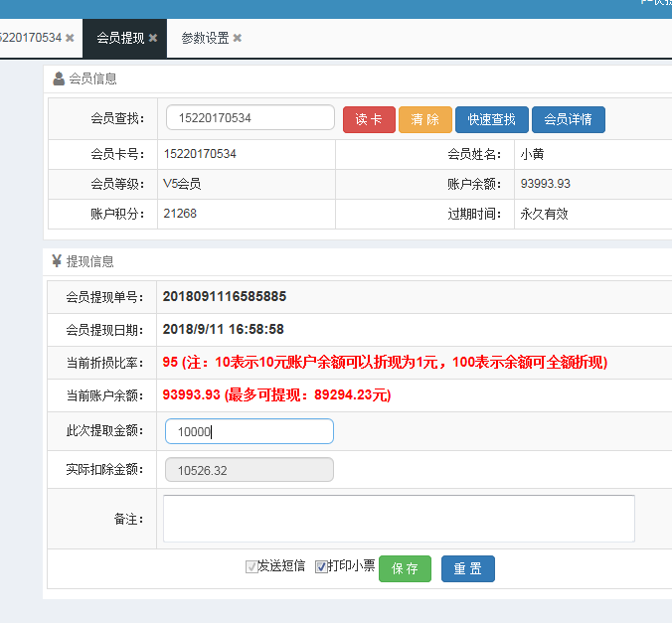Click the green 保存 button
The height and width of the screenshot is (623, 672).
(x=405, y=568)
